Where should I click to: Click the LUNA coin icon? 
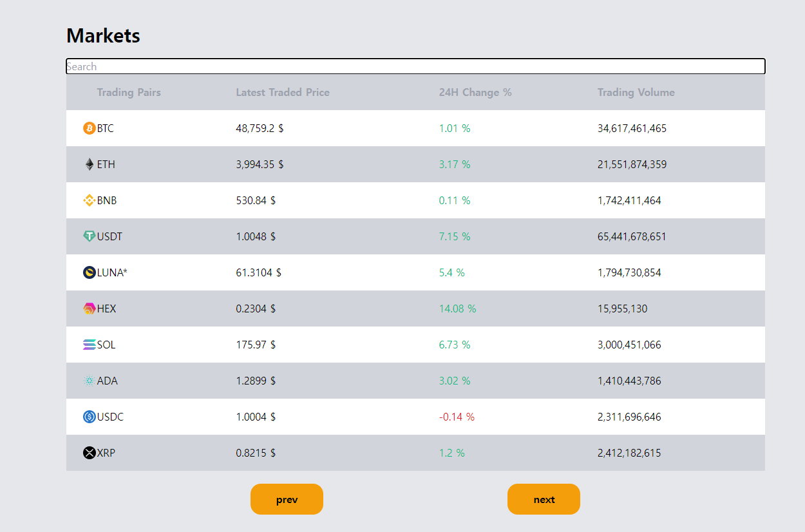click(x=90, y=272)
